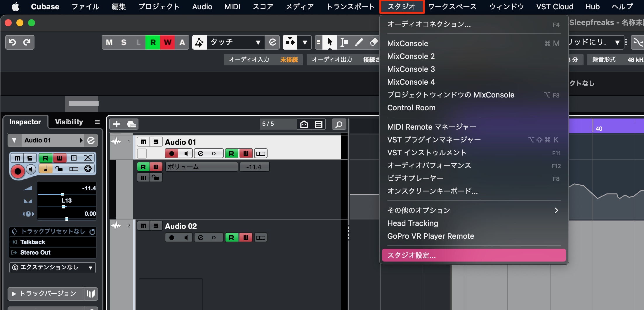Click the Find Tracks magnifier icon
Image resolution: width=644 pixels, height=310 pixels.
[339, 124]
